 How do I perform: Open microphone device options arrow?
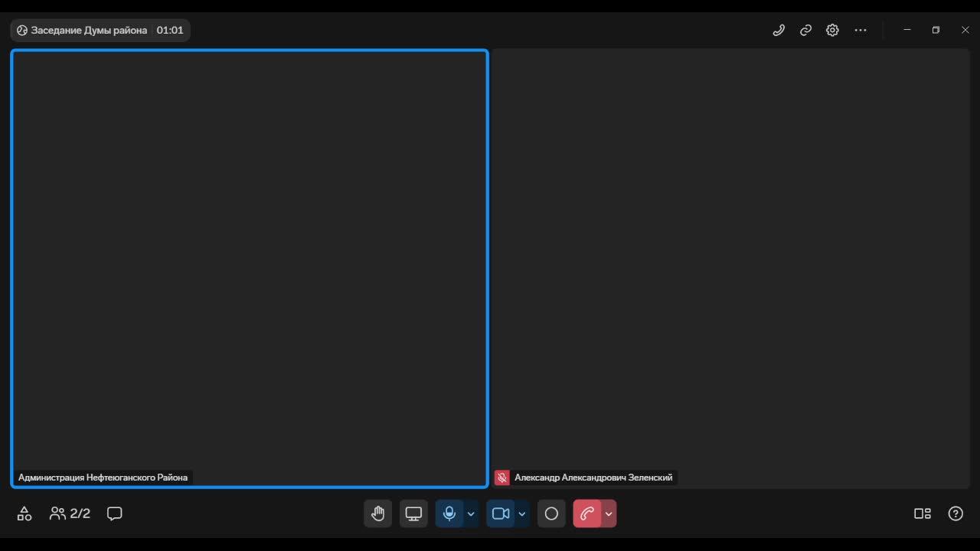tap(471, 514)
